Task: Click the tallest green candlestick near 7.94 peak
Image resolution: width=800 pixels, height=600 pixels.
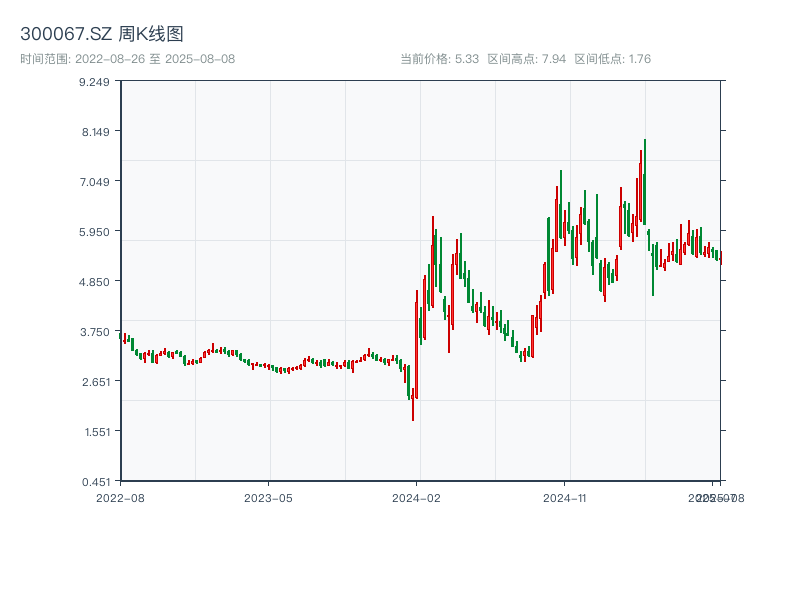Action: click(x=645, y=182)
